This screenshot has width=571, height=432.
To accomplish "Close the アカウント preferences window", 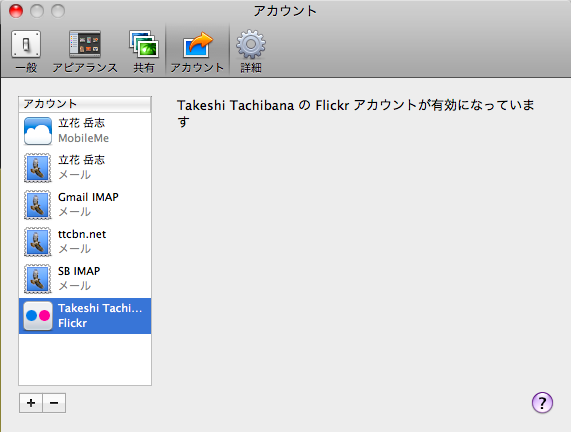I will 16,11.
